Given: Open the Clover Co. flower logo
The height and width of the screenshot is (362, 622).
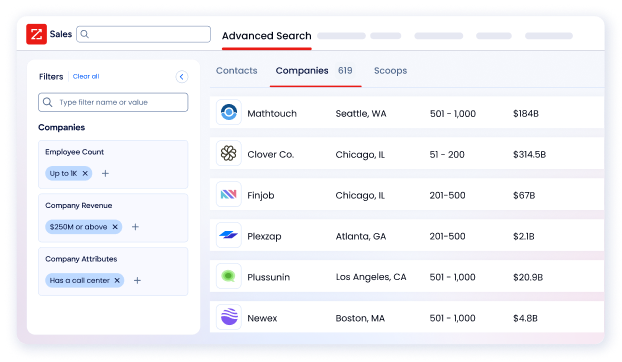Looking at the screenshot, I should click(229, 153).
